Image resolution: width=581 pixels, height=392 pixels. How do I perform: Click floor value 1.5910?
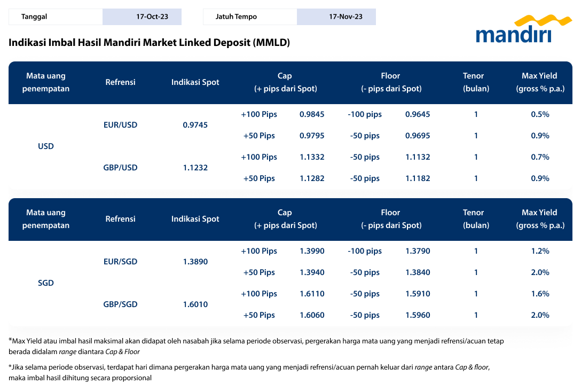click(418, 294)
